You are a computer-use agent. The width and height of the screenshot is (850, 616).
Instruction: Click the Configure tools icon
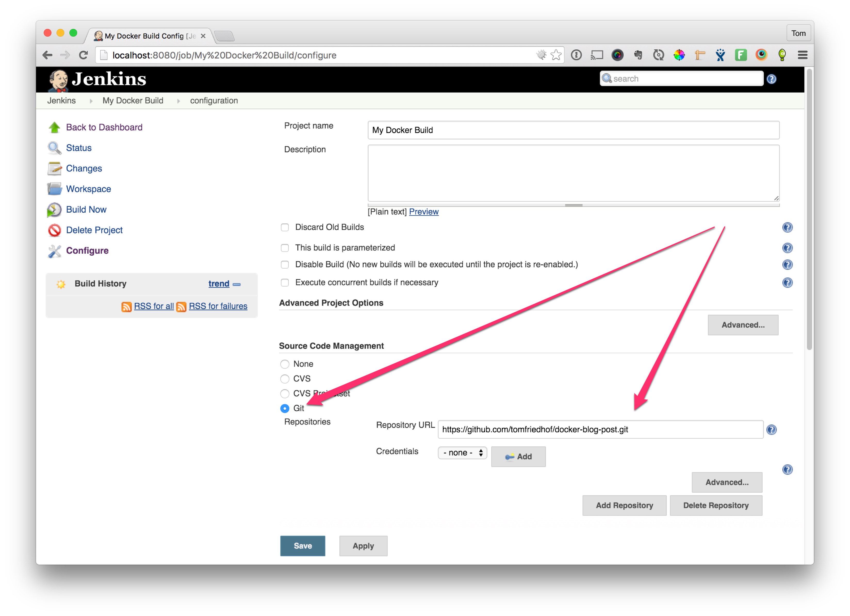(x=54, y=251)
